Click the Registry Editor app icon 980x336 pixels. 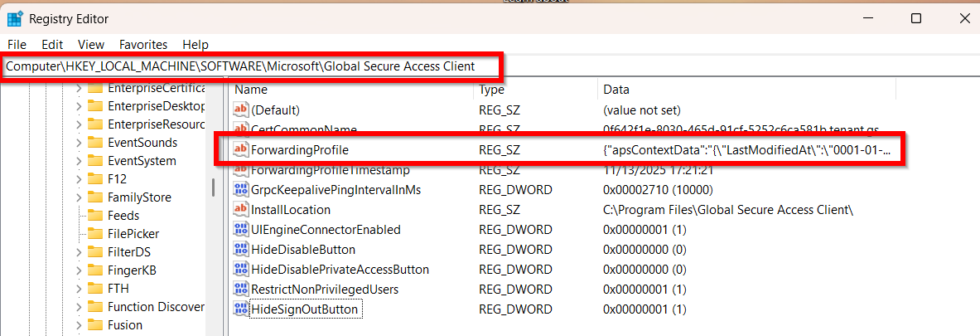pyautogui.click(x=14, y=19)
